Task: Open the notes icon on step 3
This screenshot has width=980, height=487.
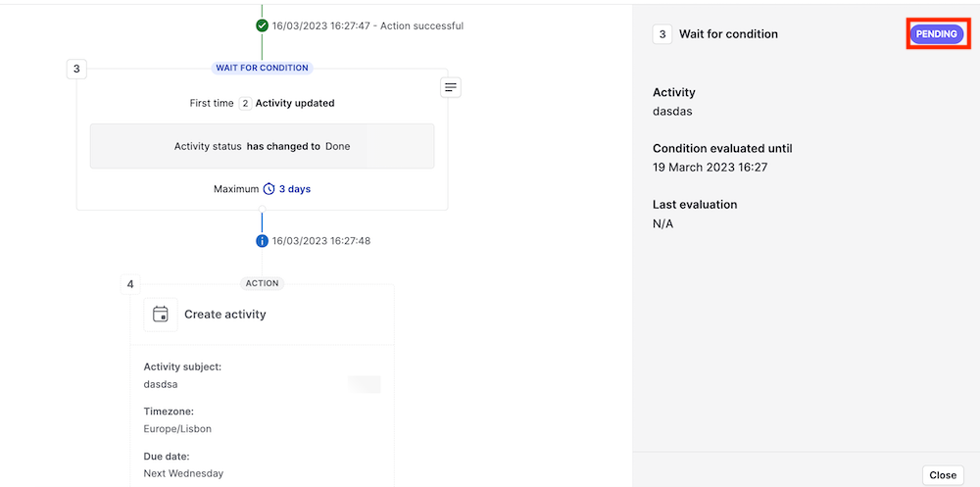Action: (451, 87)
